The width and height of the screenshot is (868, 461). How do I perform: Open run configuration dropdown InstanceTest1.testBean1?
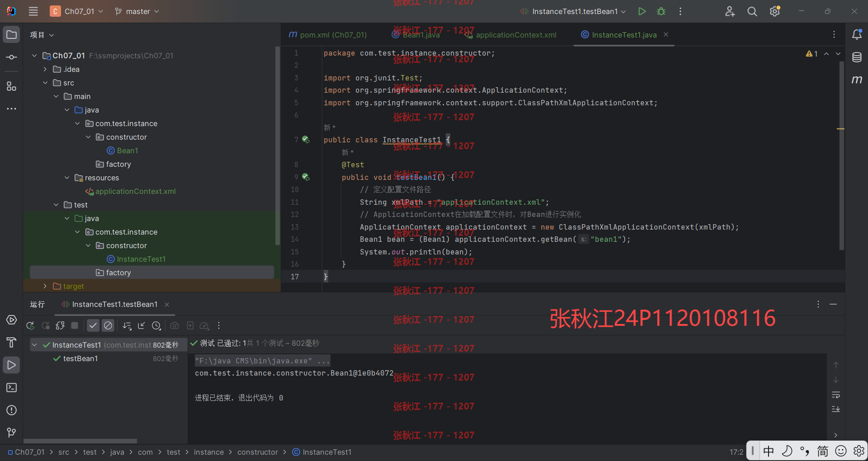(x=573, y=11)
